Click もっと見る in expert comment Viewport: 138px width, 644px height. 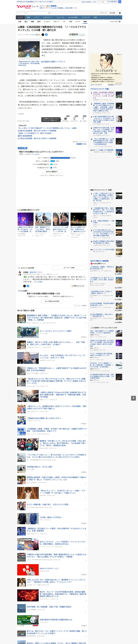[38, 282]
